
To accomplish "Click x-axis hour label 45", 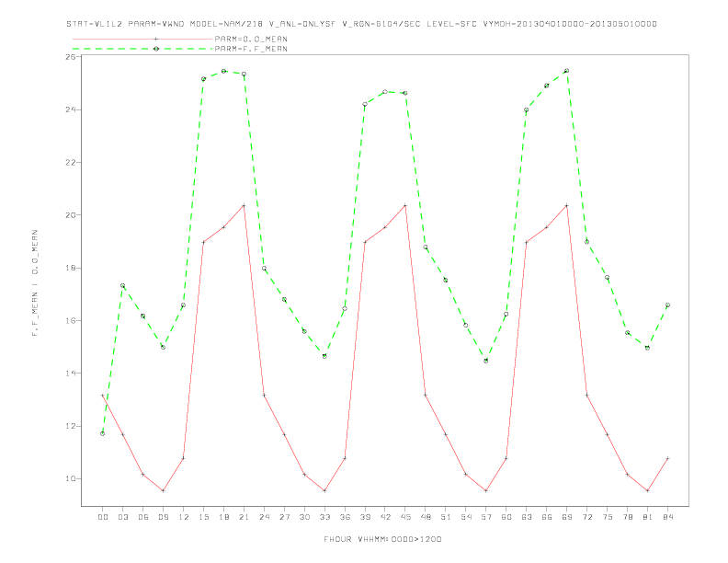I will (x=405, y=517).
